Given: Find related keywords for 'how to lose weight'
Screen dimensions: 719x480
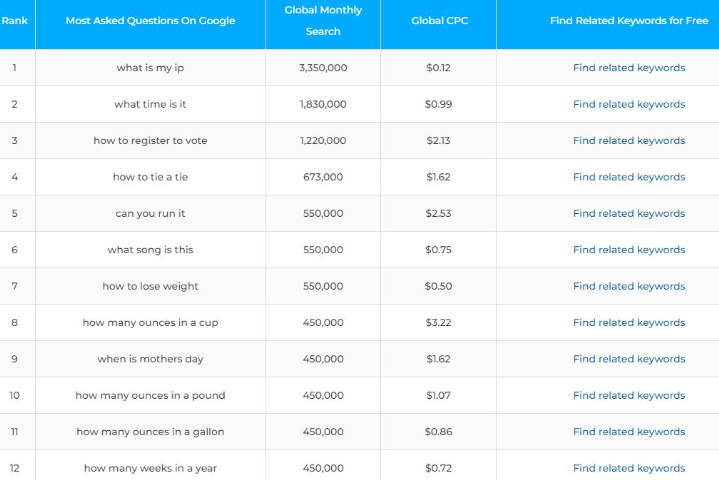Looking at the screenshot, I should [x=629, y=286].
